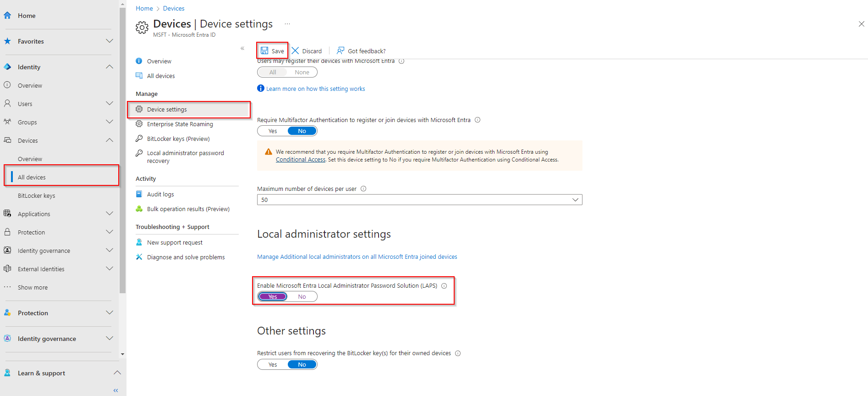This screenshot has width=868, height=396.
Task: Collapse the Devices submenu chevron
Action: (x=110, y=140)
